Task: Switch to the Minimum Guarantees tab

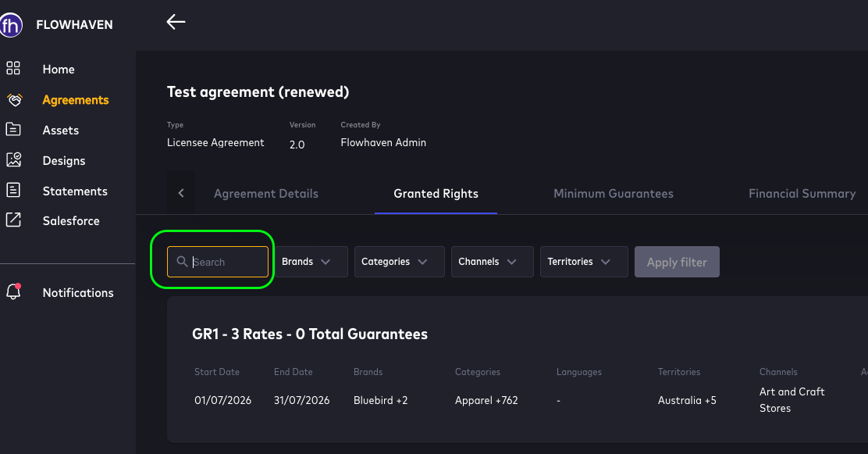Action: click(614, 194)
